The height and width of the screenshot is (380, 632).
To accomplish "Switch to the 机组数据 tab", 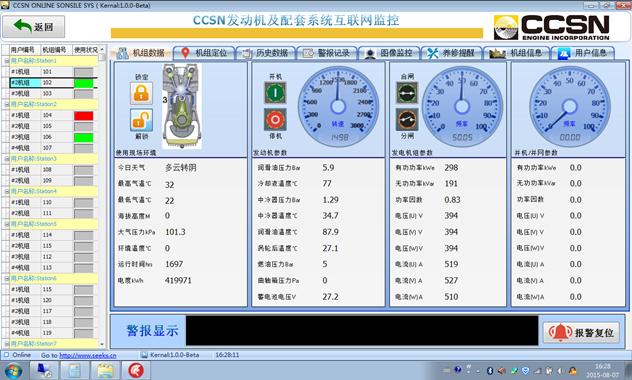I will [141, 53].
